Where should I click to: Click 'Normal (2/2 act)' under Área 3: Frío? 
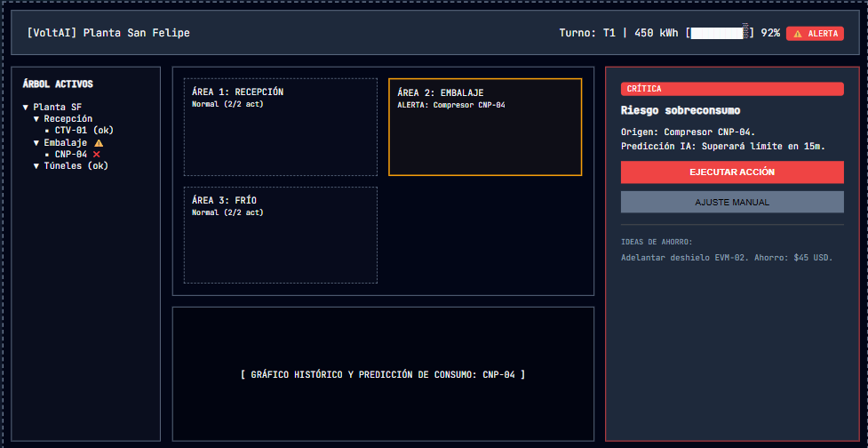click(227, 212)
